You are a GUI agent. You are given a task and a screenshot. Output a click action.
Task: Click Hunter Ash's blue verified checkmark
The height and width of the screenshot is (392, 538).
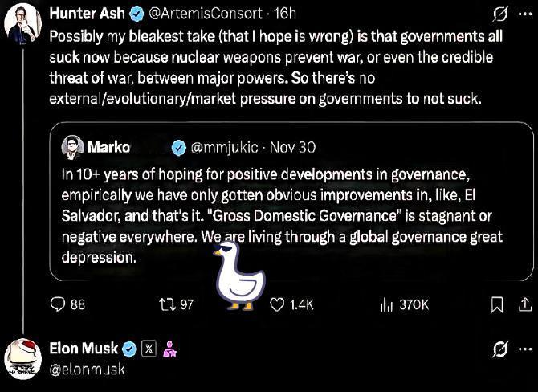pyautogui.click(x=136, y=15)
